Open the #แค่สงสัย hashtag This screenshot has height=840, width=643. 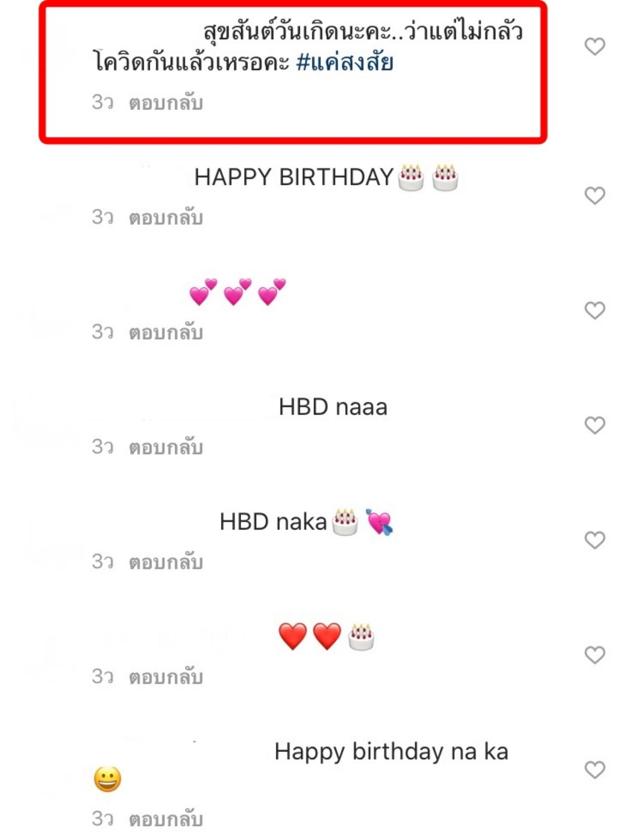345,63
